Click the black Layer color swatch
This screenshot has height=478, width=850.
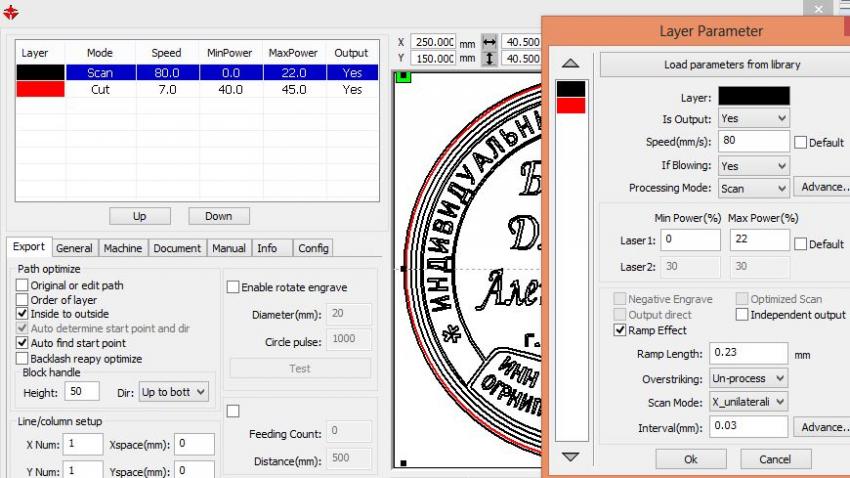point(752,96)
